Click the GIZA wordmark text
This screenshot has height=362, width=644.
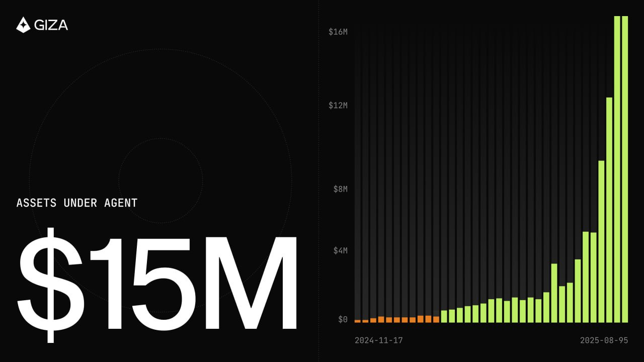coord(51,25)
